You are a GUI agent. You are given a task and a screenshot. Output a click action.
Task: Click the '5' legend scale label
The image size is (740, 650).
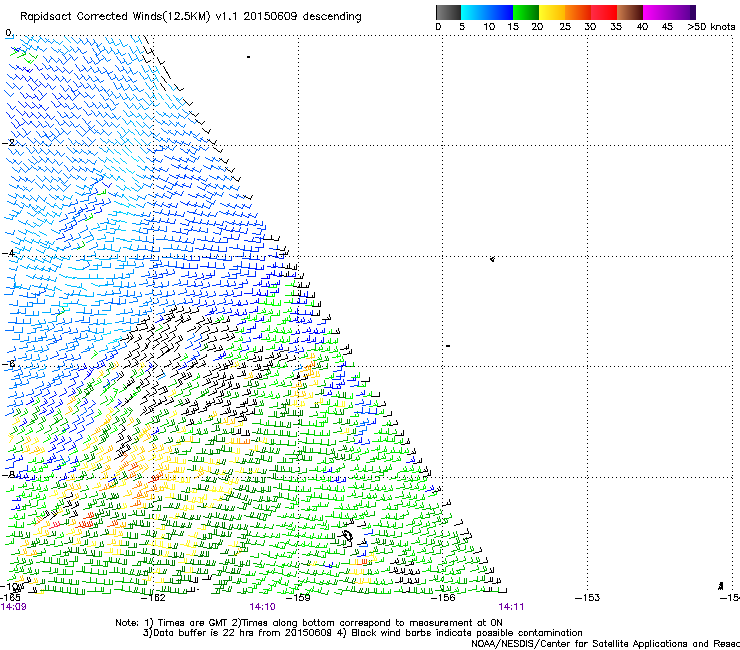(462, 26)
